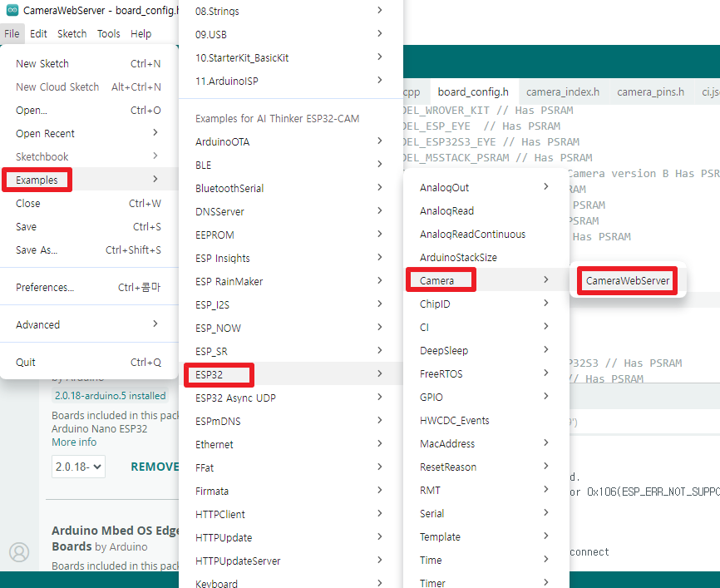Expand the Advanced submenu

click(x=89, y=324)
